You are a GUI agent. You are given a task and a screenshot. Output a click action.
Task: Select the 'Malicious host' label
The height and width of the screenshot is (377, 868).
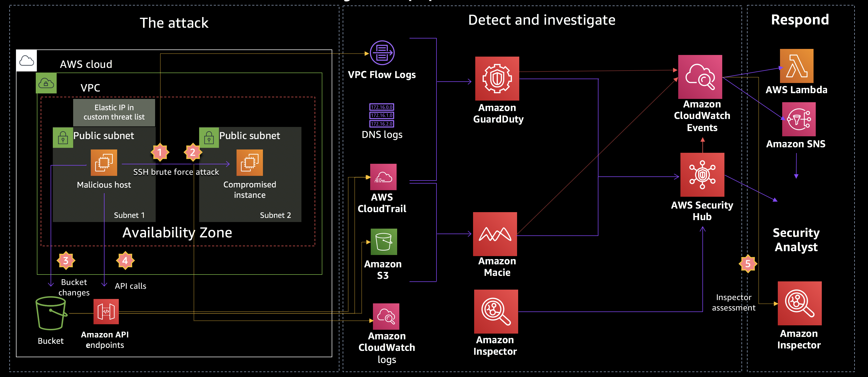[104, 185]
